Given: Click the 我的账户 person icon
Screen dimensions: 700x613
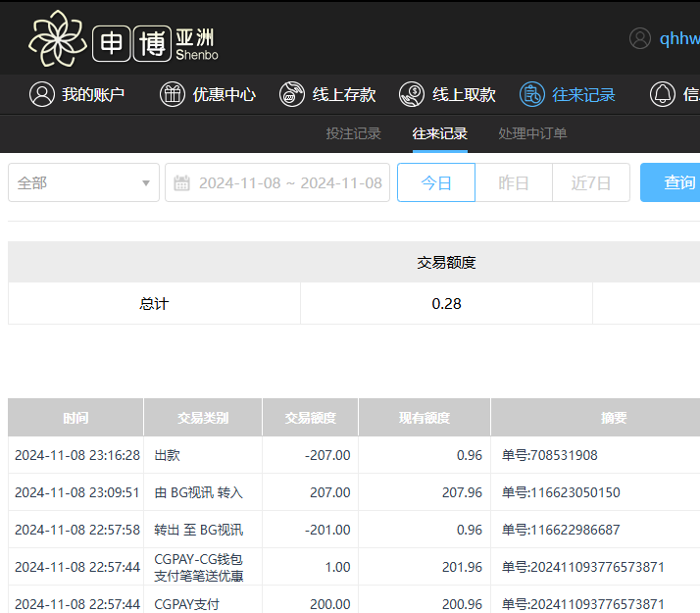Looking at the screenshot, I should click(x=41, y=94).
